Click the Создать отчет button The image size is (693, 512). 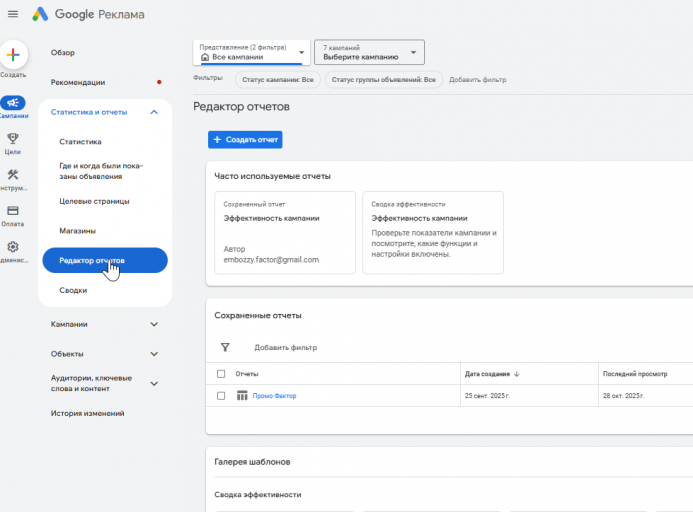(245, 140)
